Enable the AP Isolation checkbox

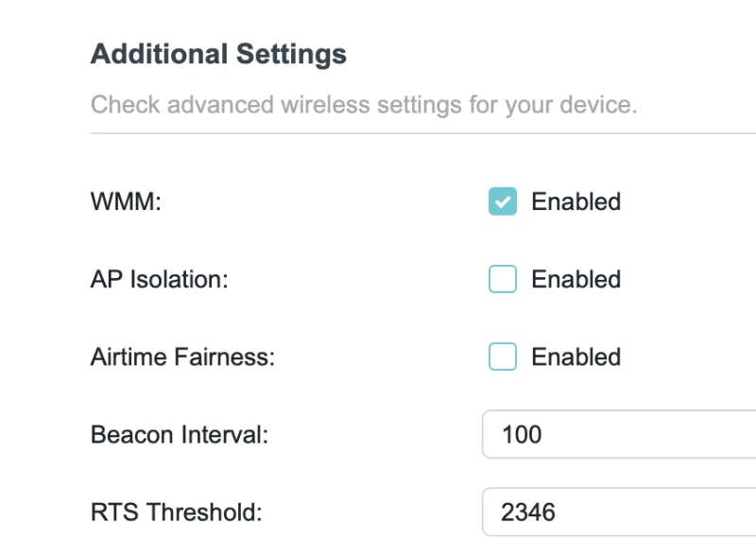tap(503, 279)
